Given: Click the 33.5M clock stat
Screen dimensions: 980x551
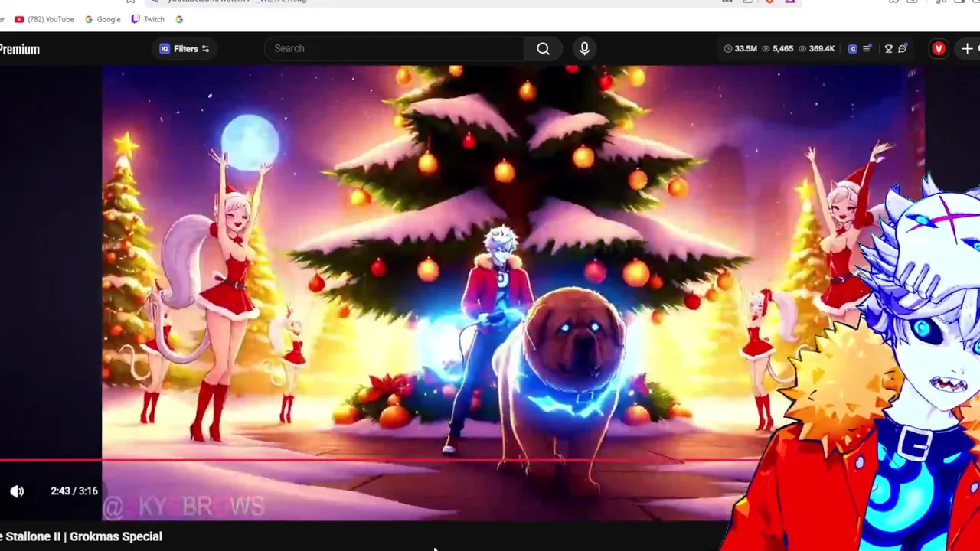Looking at the screenshot, I should (740, 48).
